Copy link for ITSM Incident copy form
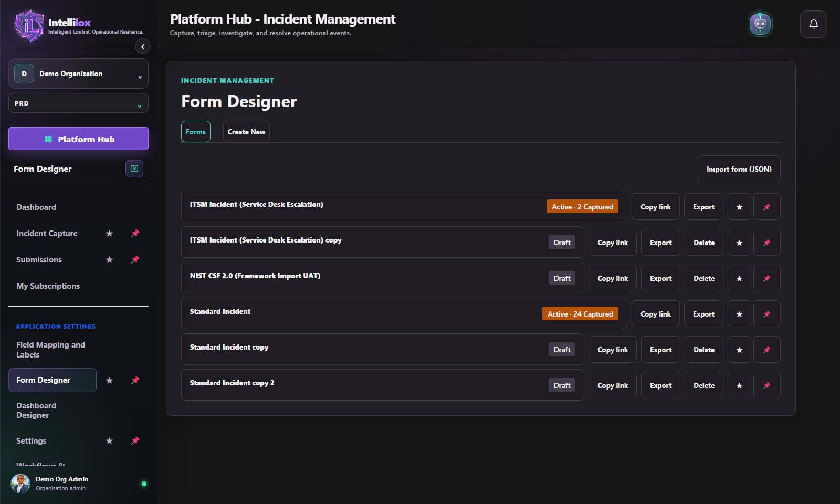The height and width of the screenshot is (504, 840). coord(613,243)
